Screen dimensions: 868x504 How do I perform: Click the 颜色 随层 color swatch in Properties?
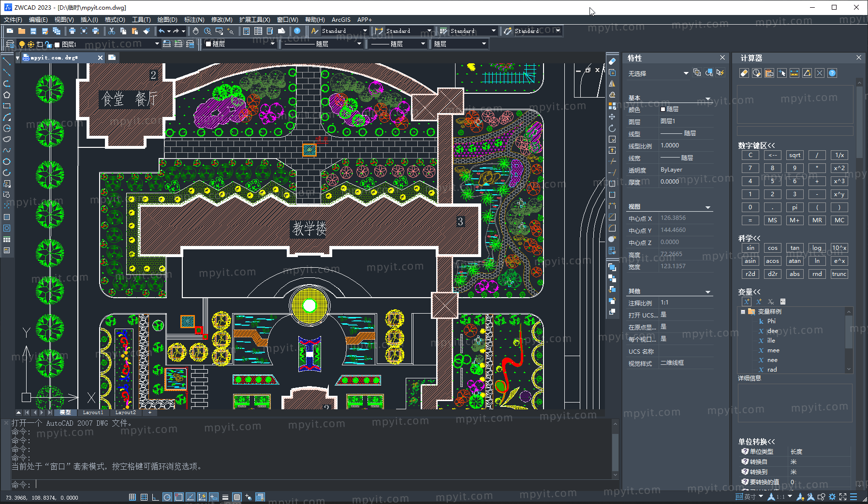pyautogui.click(x=663, y=109)
